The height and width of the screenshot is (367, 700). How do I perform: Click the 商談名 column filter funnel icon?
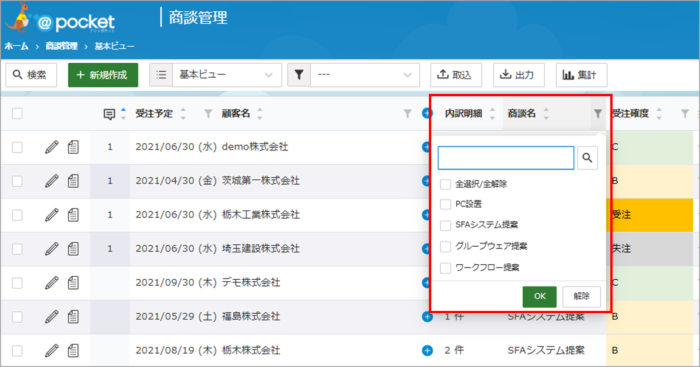(x=598, y=114)
